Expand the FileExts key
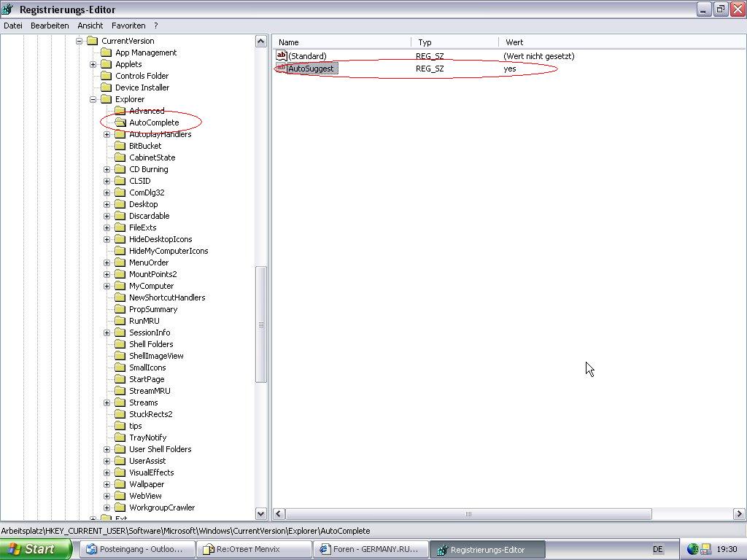 pos(107,227)
